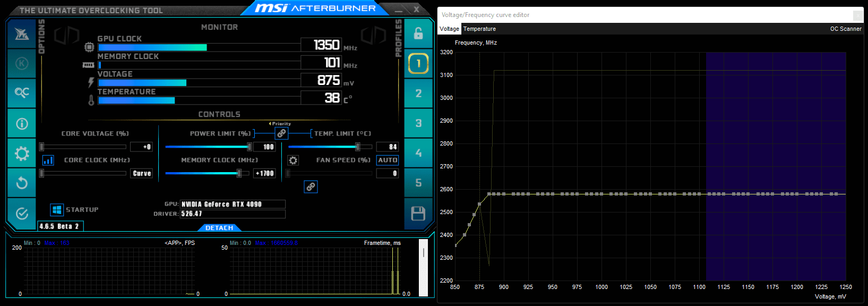Click the Frametime, ms graph label

382,243
